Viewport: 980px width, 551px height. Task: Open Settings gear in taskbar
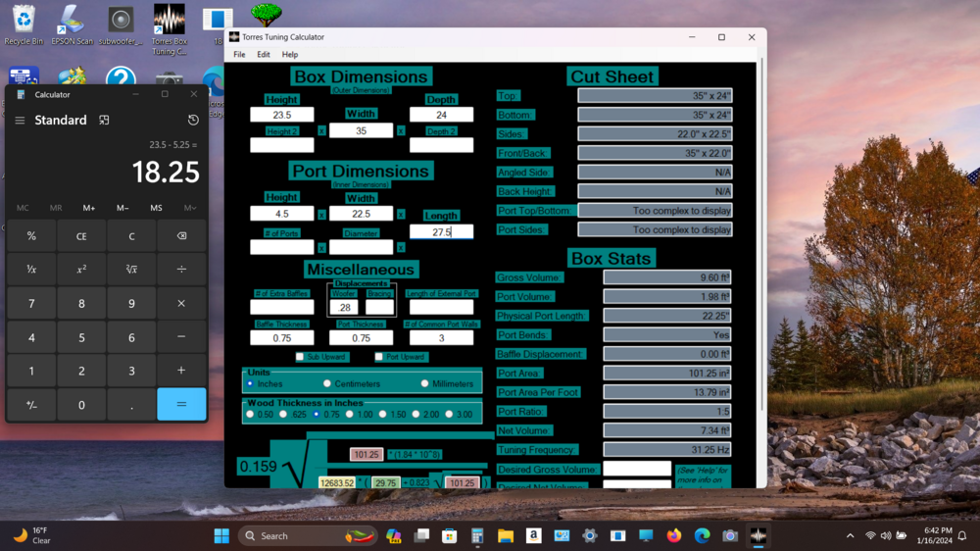(589, 536)
